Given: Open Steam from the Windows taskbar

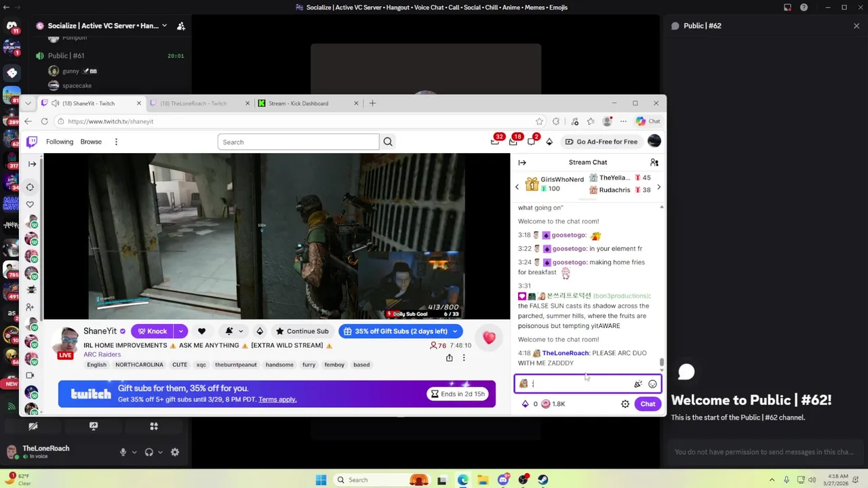Looking at the screenshot, I should [543, 480].
